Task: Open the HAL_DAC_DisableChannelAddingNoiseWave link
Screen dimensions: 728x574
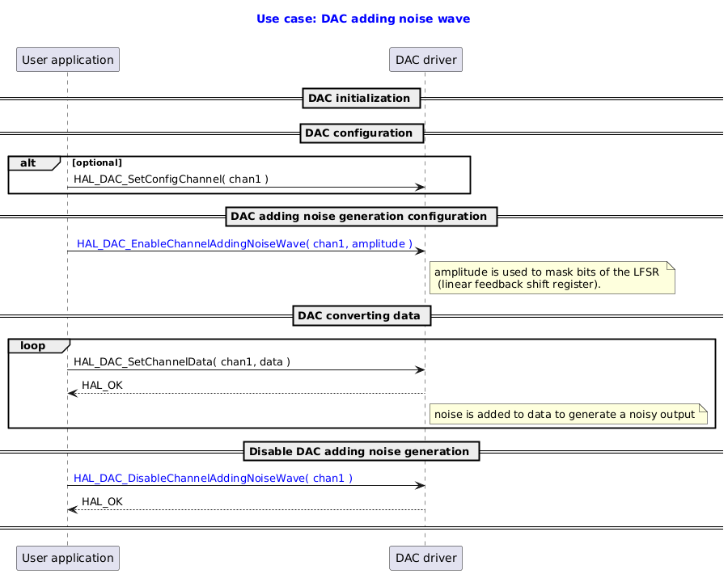Action: [x=214, y=478]
